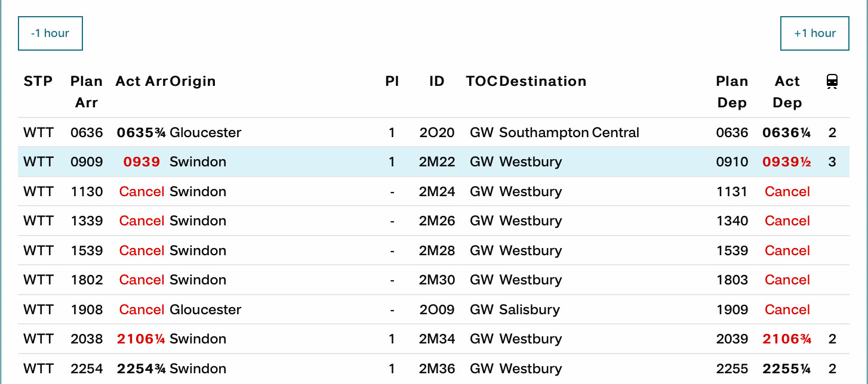This screenshot has width=868, height=384.
Task: Open train ID 2O09 to Salisbury
Action: coord(437,309)
